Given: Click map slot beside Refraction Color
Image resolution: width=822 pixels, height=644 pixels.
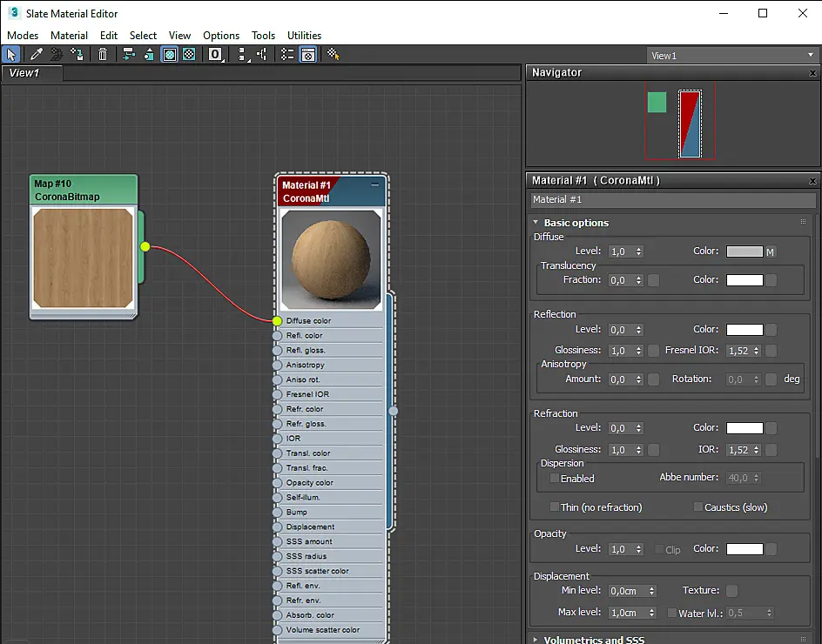Looking at the screenshot, I should [x=771, y=428].
